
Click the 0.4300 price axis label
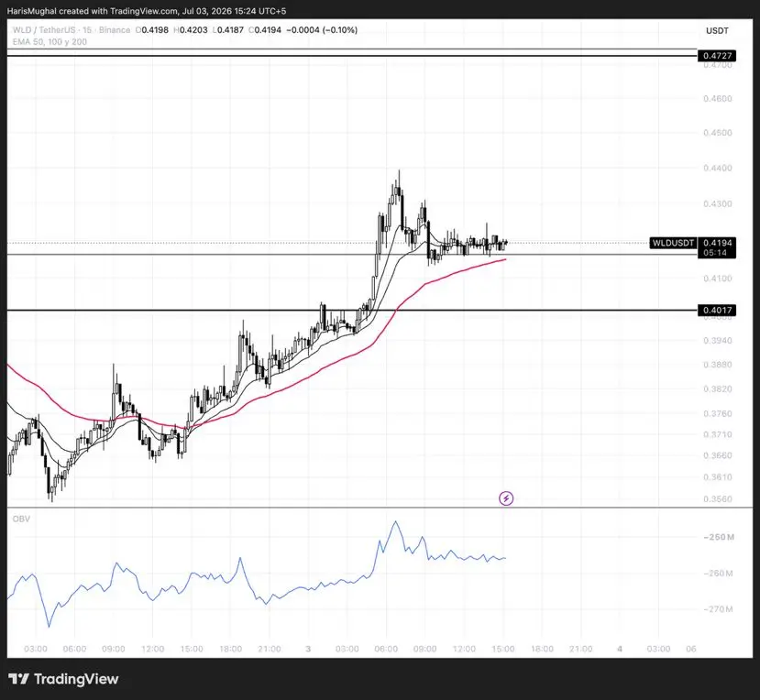[x=717, y=204]
